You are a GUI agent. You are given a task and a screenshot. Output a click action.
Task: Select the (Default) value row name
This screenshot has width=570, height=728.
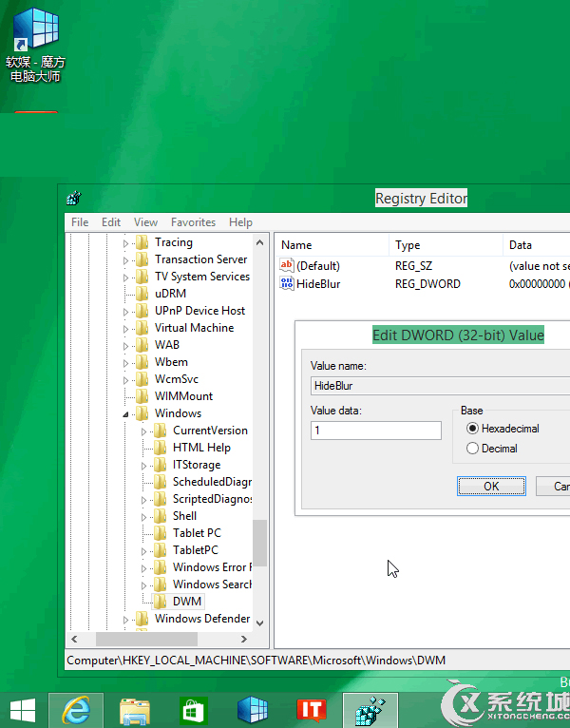[318, 265]
